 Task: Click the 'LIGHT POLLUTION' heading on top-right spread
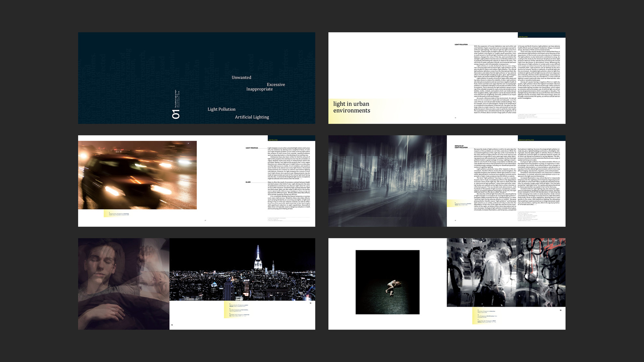[x=461, y=45]
